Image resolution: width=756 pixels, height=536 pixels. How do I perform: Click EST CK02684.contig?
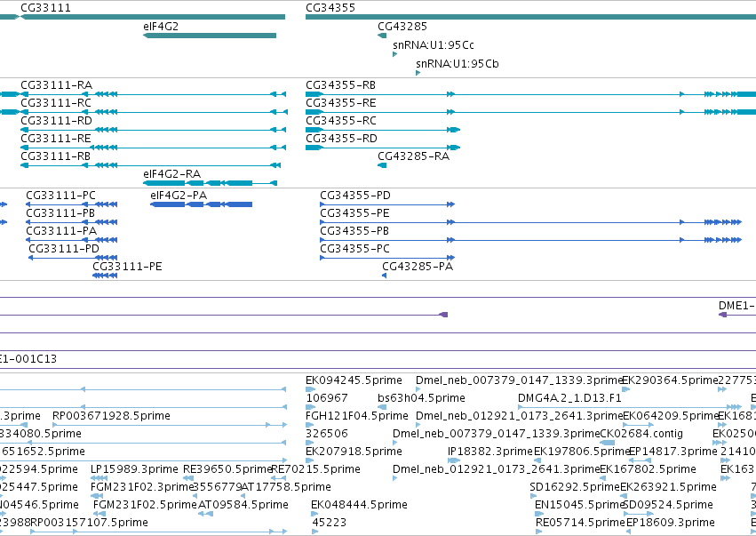coord(641,434)
